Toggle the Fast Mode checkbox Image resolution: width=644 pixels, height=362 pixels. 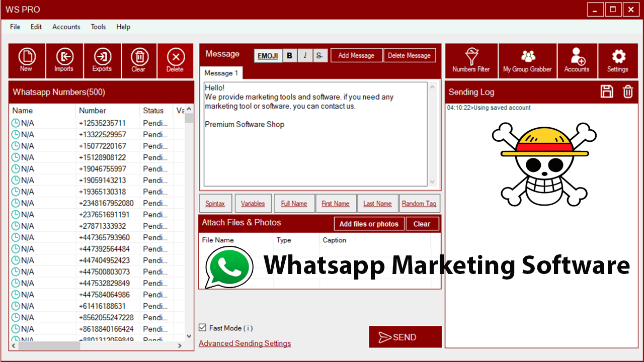[203, 328]
